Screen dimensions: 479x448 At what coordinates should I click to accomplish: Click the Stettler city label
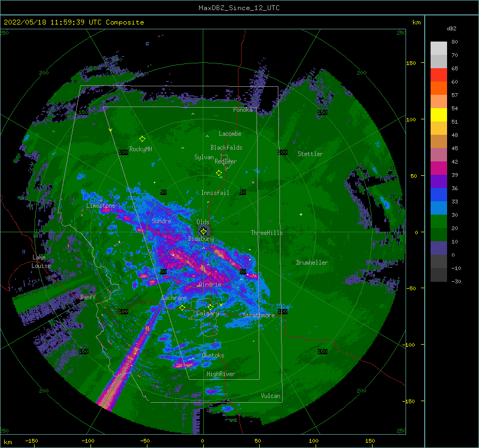[310, 154]
